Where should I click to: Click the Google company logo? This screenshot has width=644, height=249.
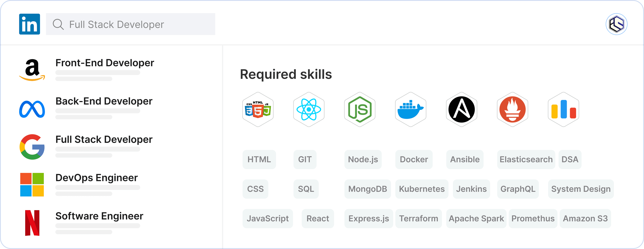pyautogui.click(x=32, y=147)
